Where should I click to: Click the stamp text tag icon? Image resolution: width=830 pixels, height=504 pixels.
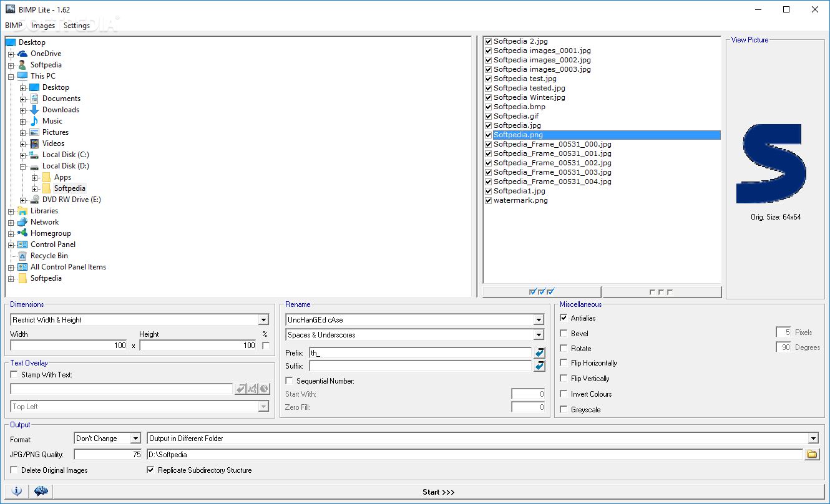[x=240, y=389]
